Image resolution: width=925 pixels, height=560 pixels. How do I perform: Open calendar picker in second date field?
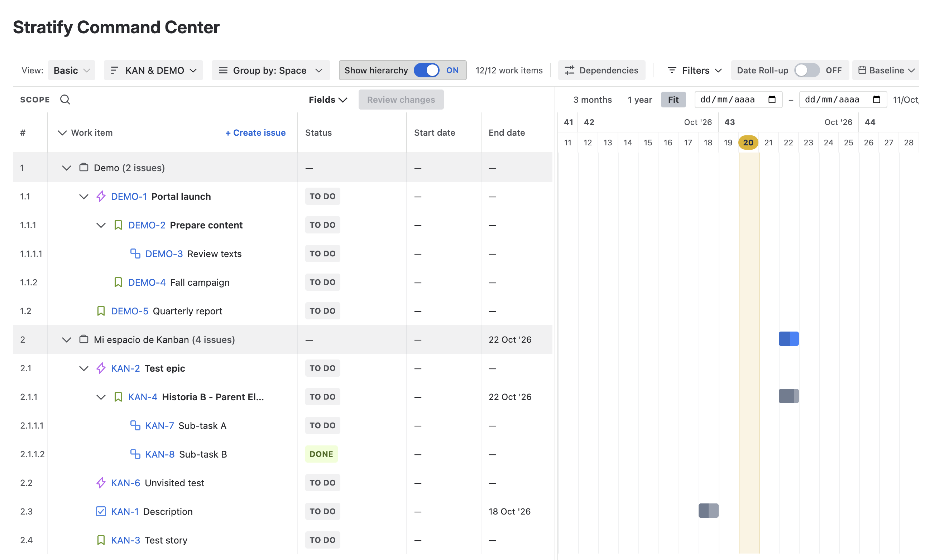click(x=877, y=100)
